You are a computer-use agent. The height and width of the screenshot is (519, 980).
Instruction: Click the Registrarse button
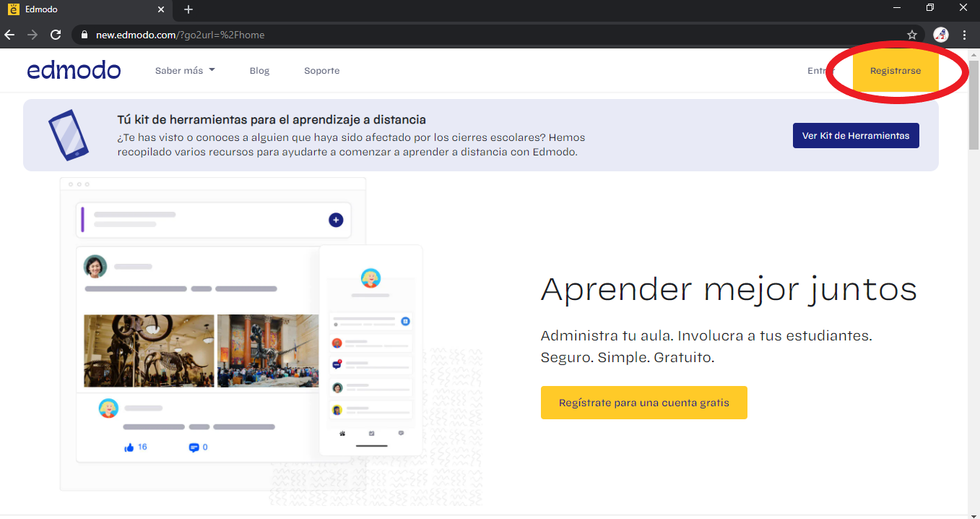896,70
